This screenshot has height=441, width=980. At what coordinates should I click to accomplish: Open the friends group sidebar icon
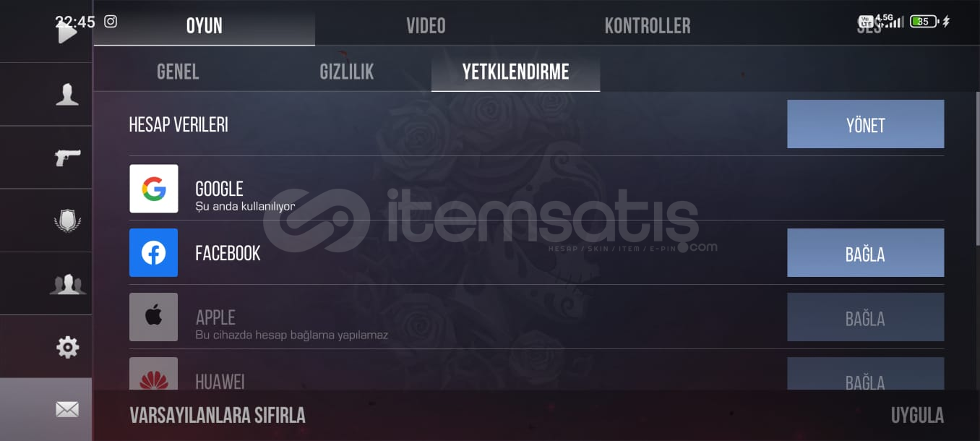point(67,284)
